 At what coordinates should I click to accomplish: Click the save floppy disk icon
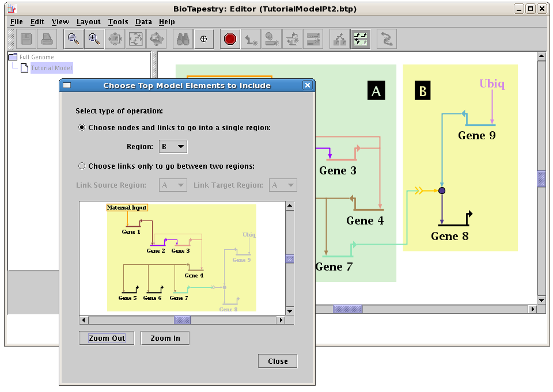point(26,39)
